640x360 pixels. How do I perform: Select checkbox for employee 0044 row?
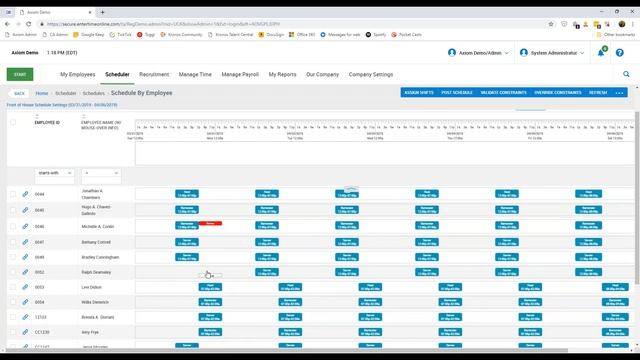[13, 194]
